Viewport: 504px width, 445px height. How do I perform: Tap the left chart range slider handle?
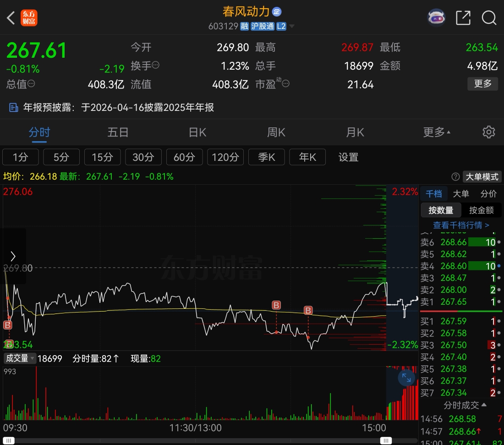point(9,440)
